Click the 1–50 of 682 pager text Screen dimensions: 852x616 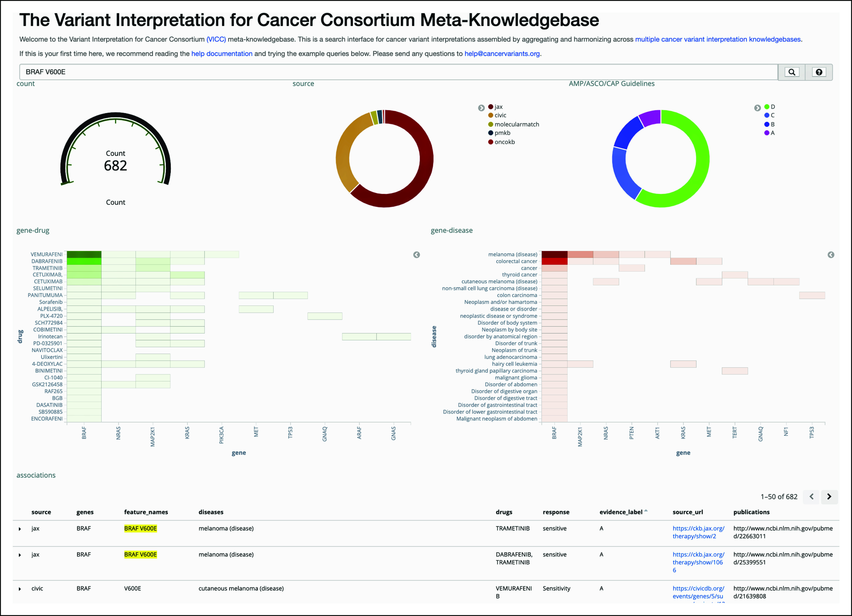click(x=779, y=497)
